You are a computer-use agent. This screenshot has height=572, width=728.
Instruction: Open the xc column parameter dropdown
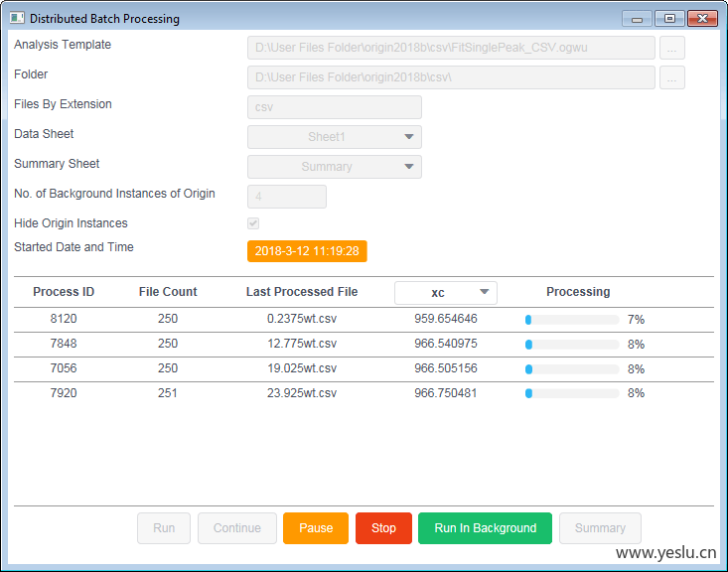[446, 293]
